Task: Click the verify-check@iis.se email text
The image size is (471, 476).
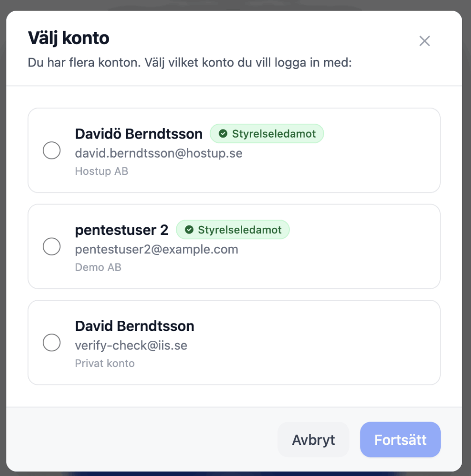Action: 131,345
